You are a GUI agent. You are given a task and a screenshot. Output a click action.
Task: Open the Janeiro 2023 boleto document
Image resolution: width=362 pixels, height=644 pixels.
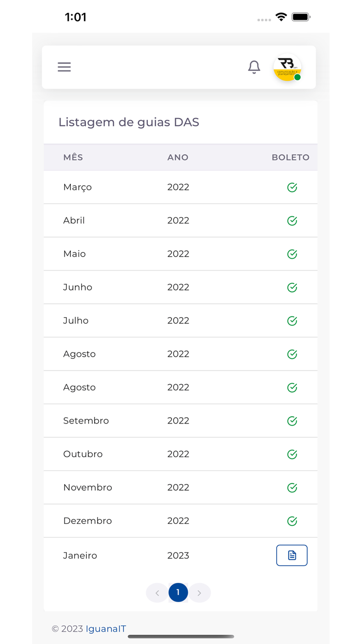coord(292,555)
